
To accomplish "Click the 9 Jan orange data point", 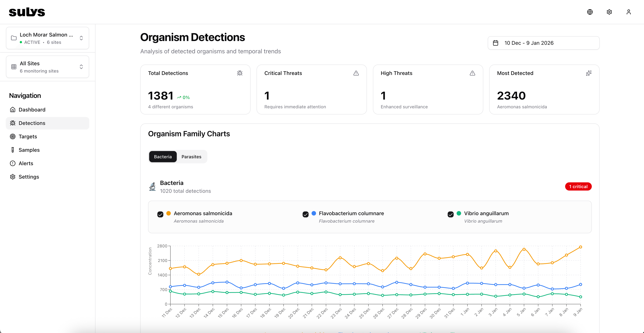I will (x=580, y=247).
